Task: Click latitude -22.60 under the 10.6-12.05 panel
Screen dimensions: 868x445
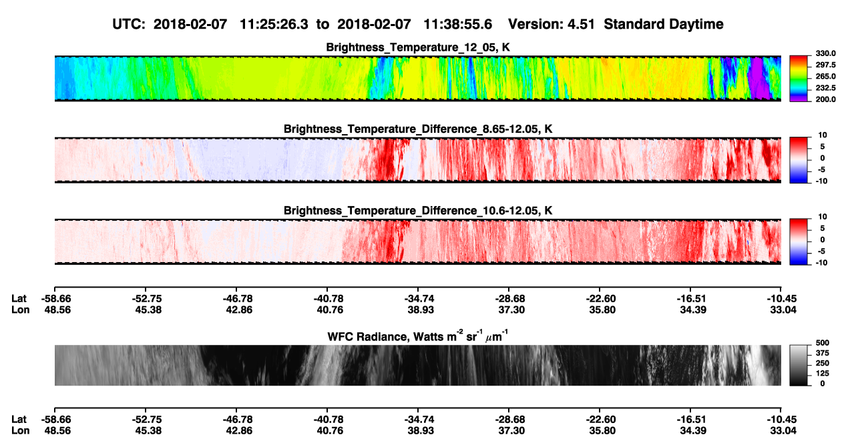Action: click(x=600, y=298)
